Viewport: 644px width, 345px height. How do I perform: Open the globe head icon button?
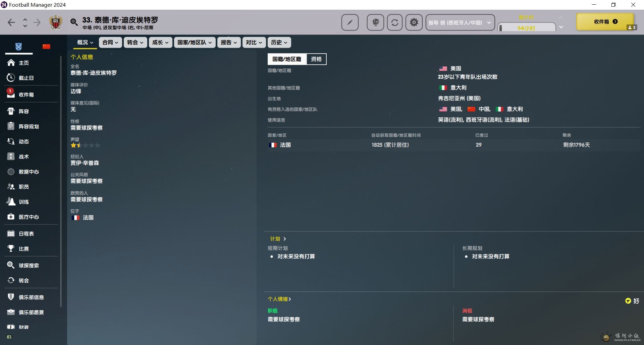click(375, 22)
